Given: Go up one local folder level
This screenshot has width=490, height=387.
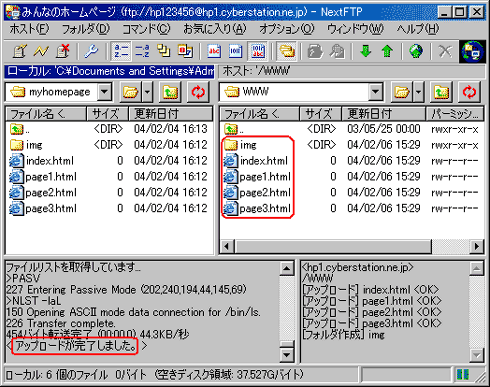Looking at the screenshot, I should tap(170, 92).
